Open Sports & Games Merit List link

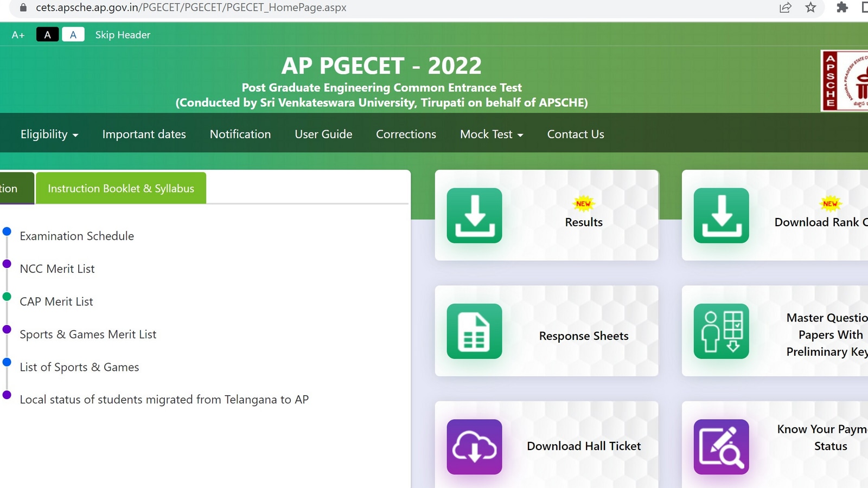pyautogui.click(x=88, y=334)
